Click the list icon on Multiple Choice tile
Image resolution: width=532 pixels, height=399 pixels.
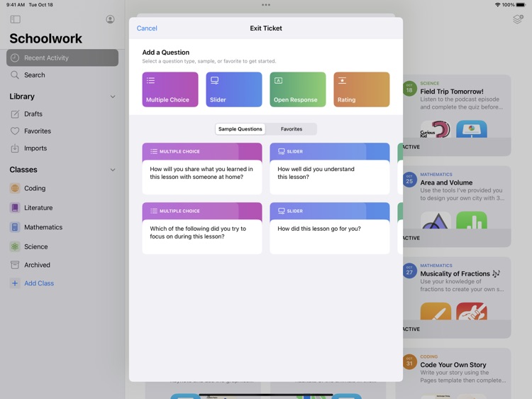click(x=150, y=80)
